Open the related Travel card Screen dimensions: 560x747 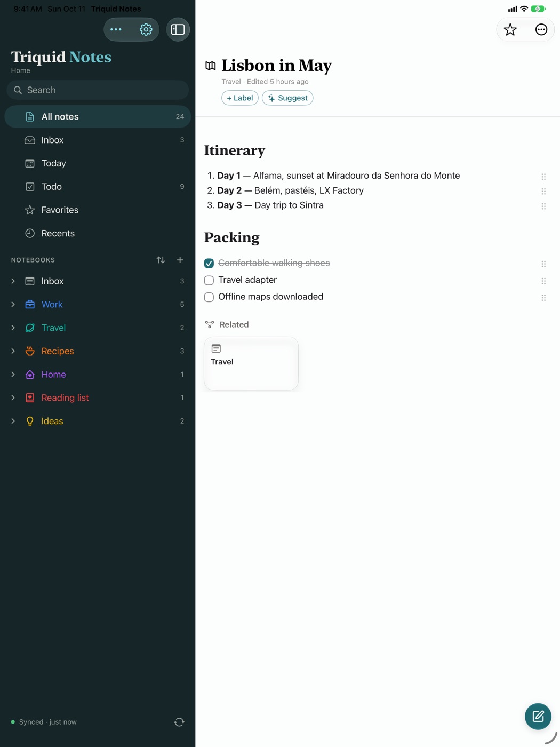pyautogui.click(x=251, y=363)
